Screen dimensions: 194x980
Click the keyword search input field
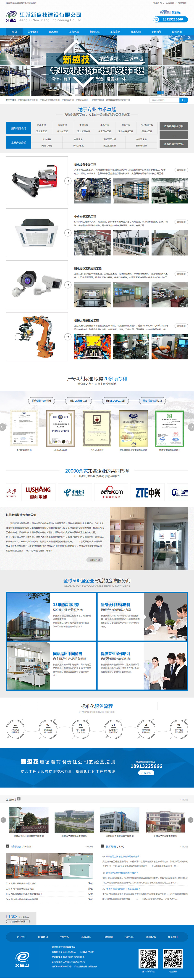164,100
